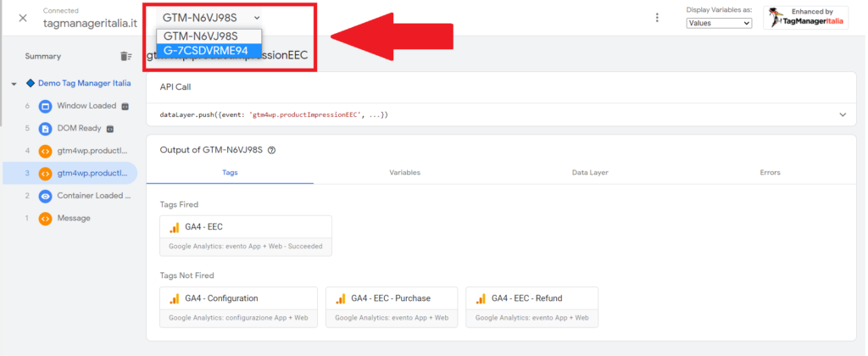Click the Container Loaded eye icon
The image size is (868, 356).
46,196
